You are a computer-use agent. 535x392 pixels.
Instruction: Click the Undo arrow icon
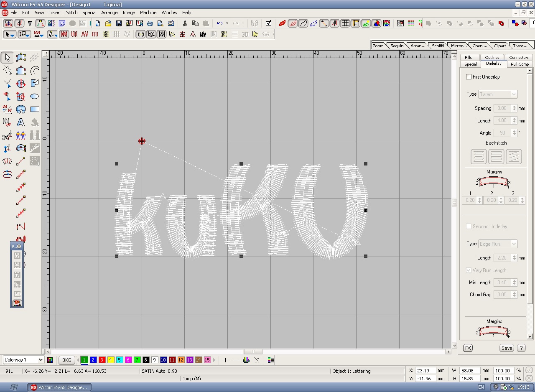220,23
